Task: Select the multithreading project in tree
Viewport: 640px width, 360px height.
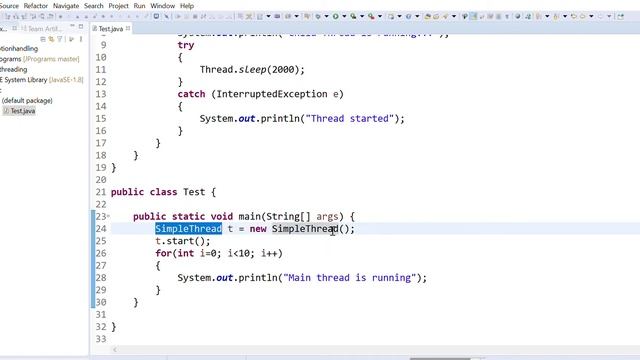Action: click(x=13, y=69)
